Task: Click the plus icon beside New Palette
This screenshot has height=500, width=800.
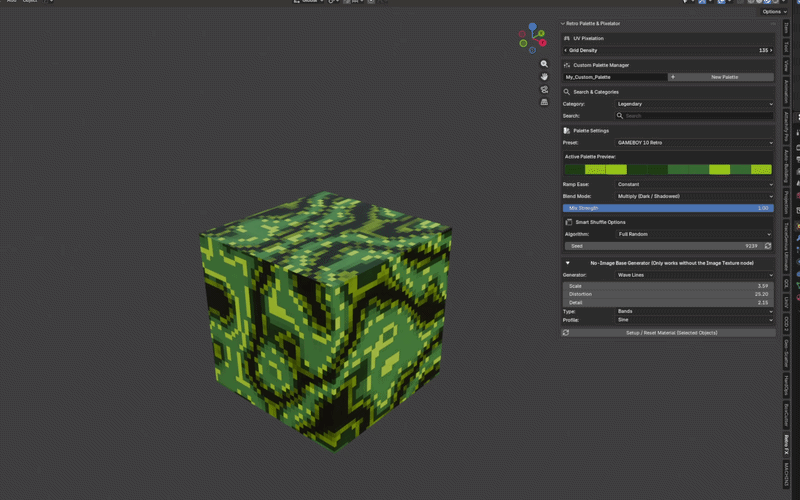Action: (672, 77)
